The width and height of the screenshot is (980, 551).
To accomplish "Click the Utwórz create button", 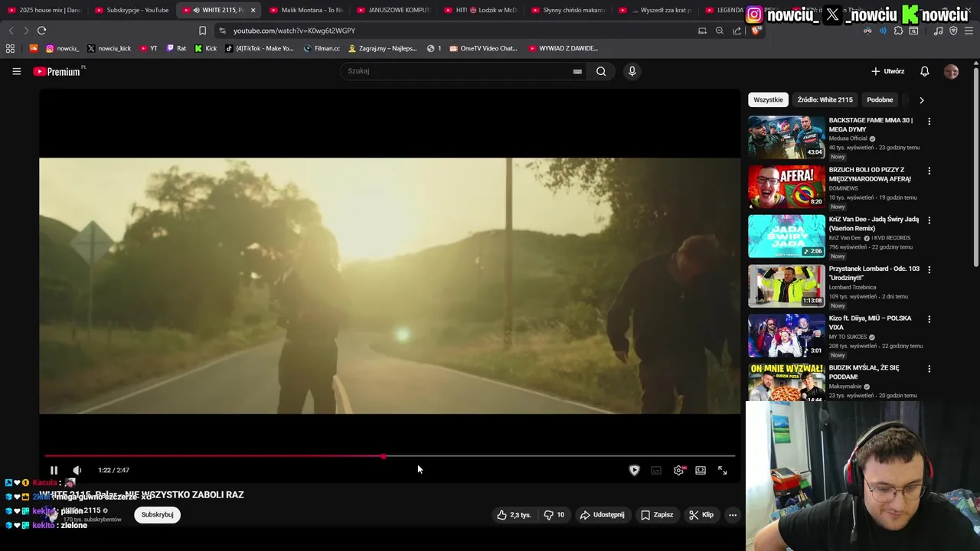I will click(x=888, y=71).
